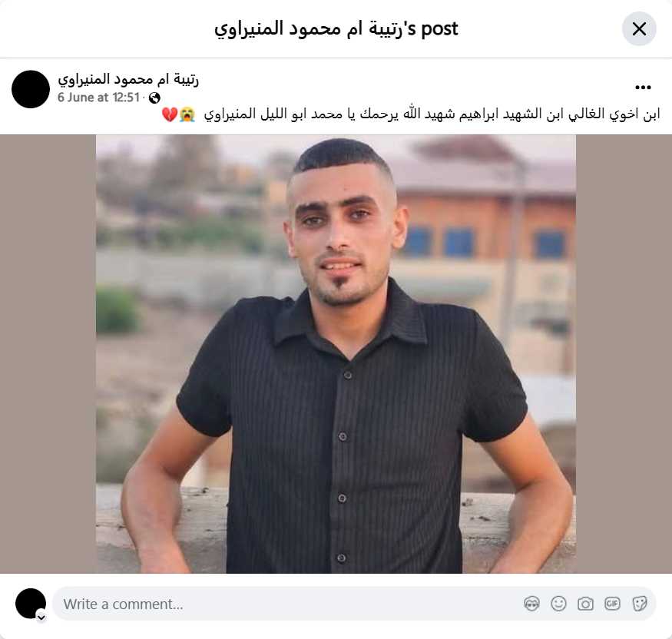Click the broken heart emoji in the caption
This screenshot has height=639, width=672.
170,115
